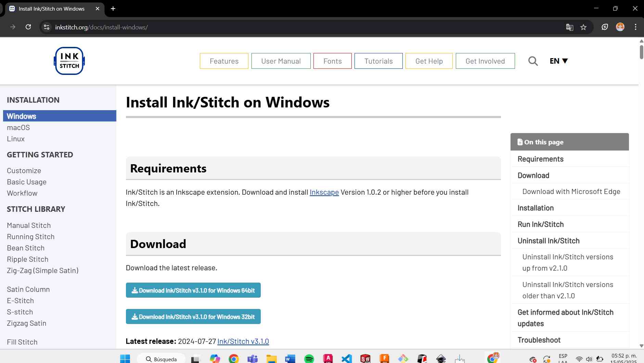The height and width of the screenshot is (363, 644).
Task: Open the translate page icon
Action: point(569,27)
